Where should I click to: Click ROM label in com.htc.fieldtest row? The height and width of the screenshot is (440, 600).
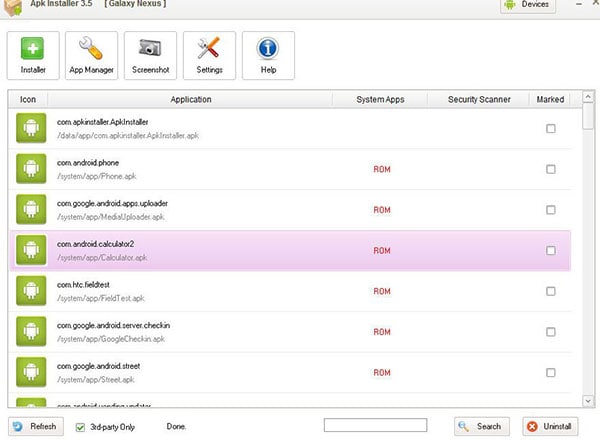382,292
